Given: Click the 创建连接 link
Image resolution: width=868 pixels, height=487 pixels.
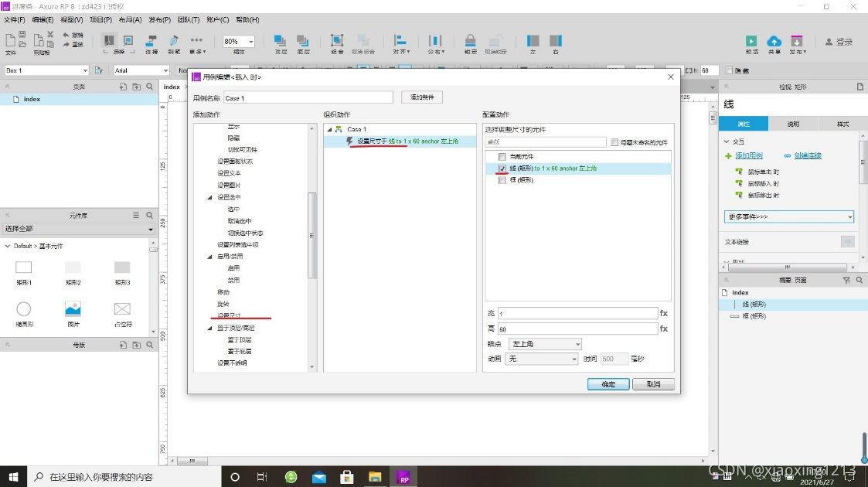Looking at the screenshot, I should tap(808, 155).
